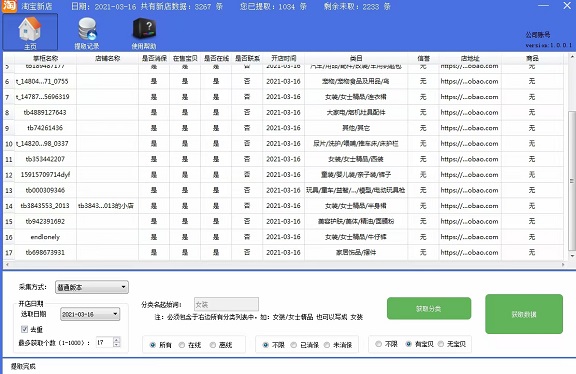Click the orange 淘 app logo
This screenshot has width=576, height=374.
tap(9, 6)
